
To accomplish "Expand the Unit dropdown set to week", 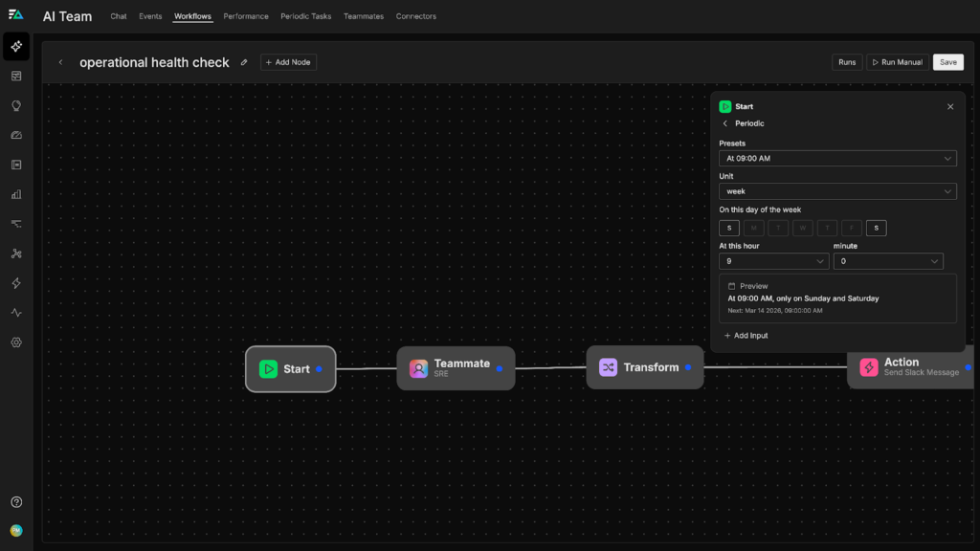I will pos(837,191).
